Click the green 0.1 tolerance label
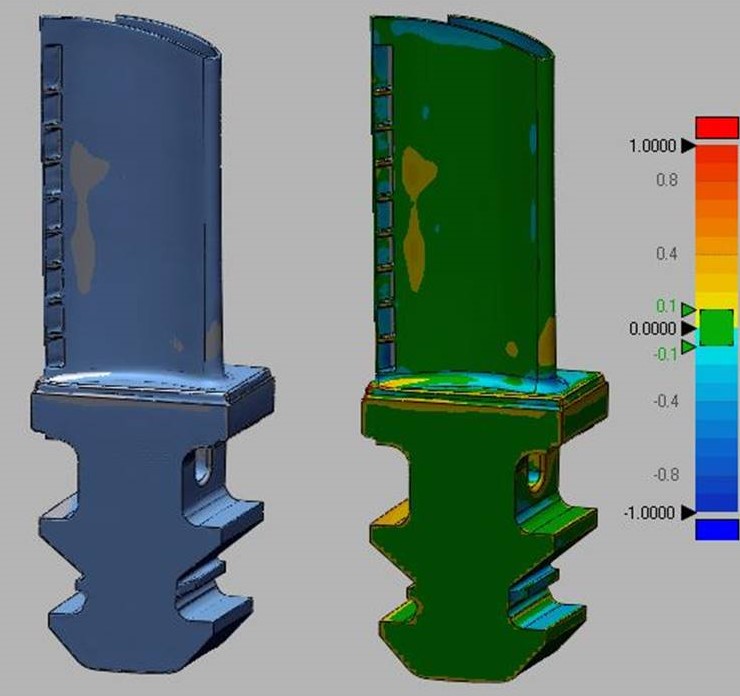Screen dimensions: 740x696 pos(666,306)
